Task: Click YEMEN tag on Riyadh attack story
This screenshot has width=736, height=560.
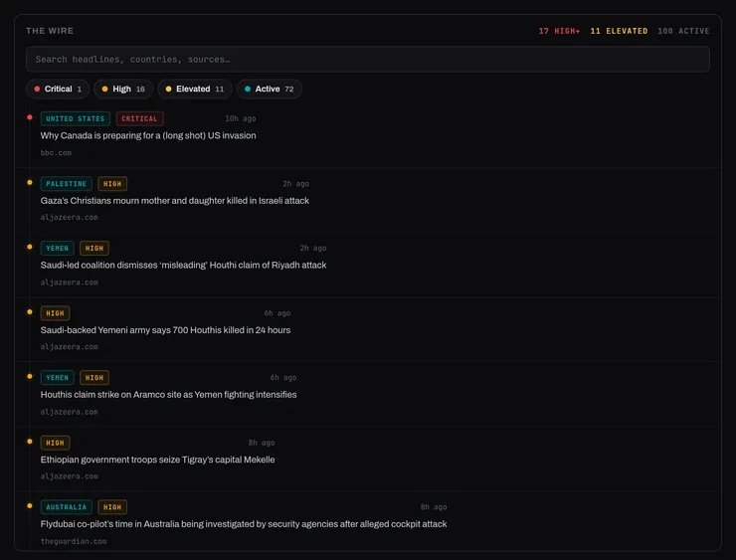Action: tap(58, 248)
